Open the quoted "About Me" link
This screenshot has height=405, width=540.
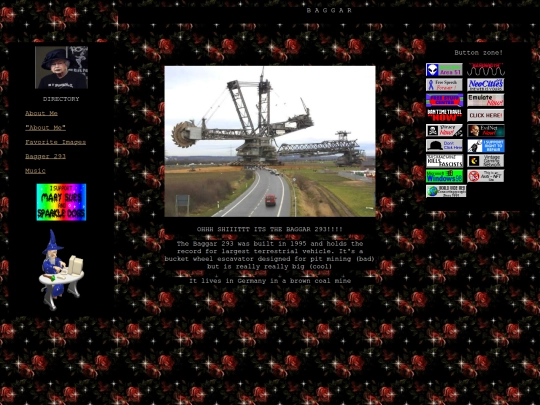45,128
